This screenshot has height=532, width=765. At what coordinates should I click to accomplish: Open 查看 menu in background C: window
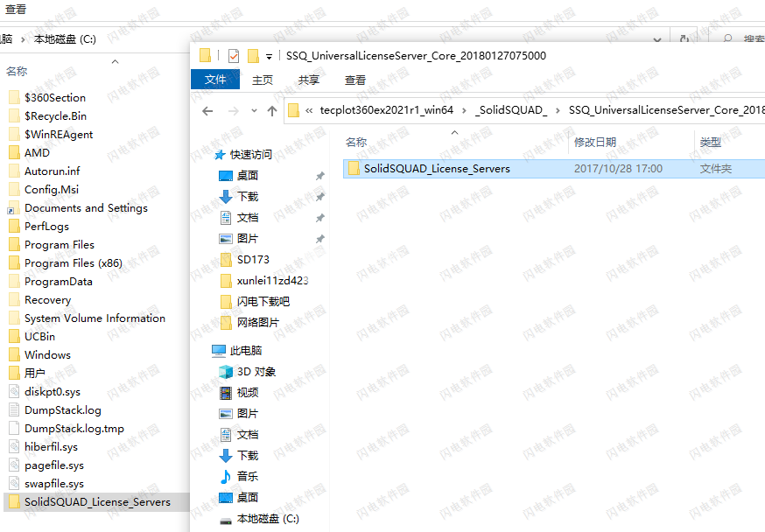(x=16, y=10)
